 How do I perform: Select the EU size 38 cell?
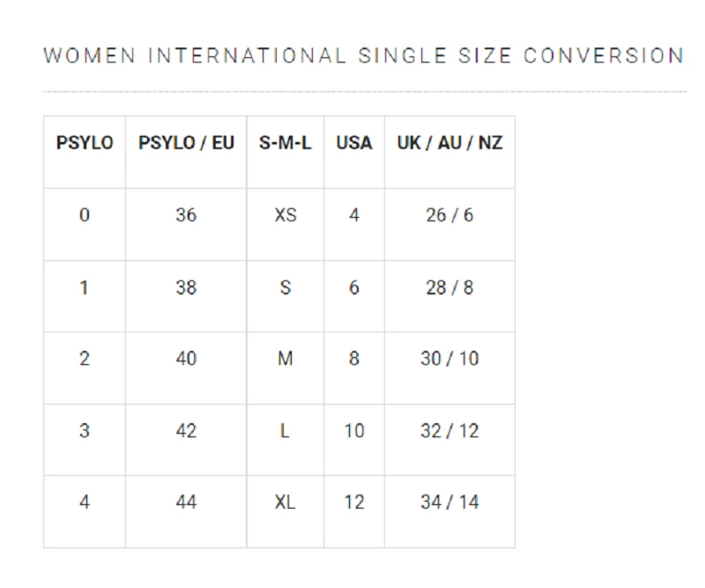coord(186,287)
